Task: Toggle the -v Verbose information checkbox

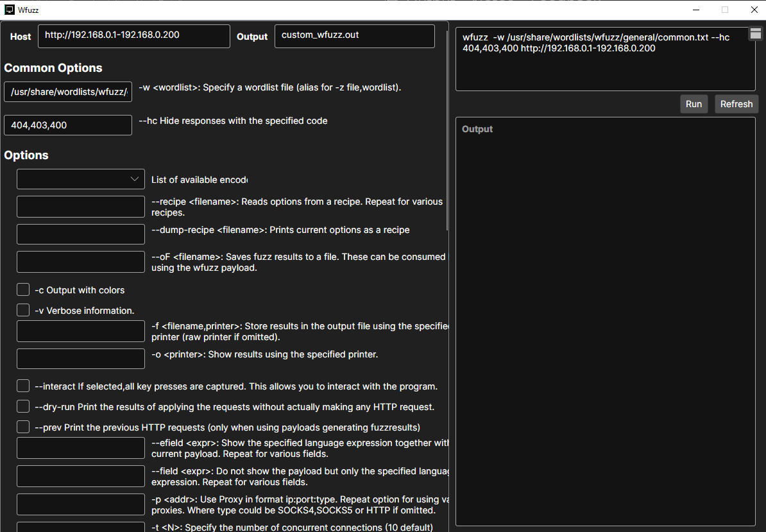Action: [23, 311]
